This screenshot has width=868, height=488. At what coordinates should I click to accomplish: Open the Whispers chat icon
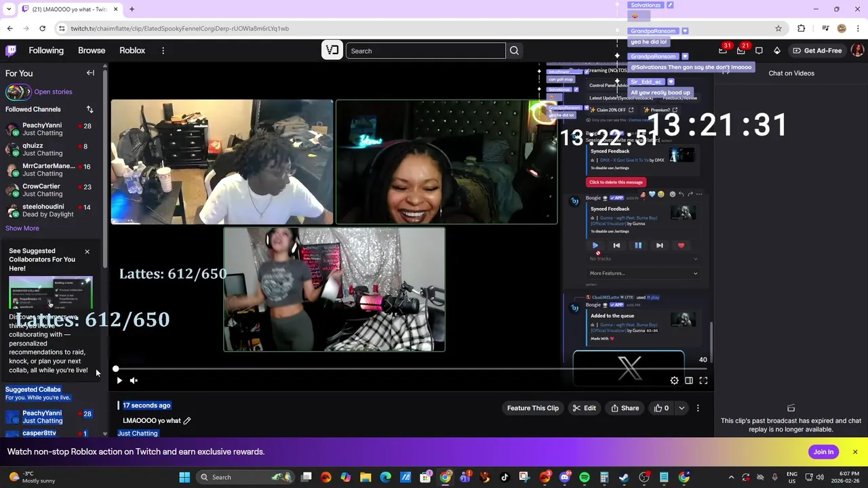(759, 50)
